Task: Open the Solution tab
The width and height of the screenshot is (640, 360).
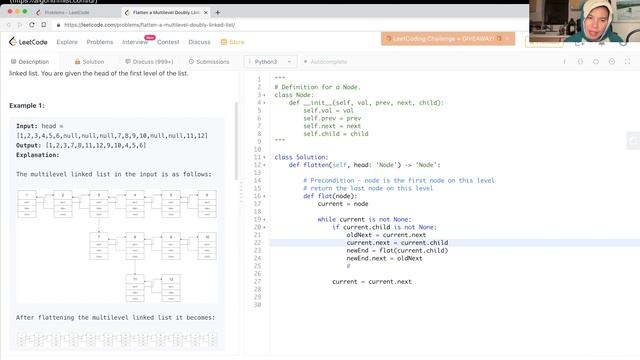Action: [x=89, y=62]
